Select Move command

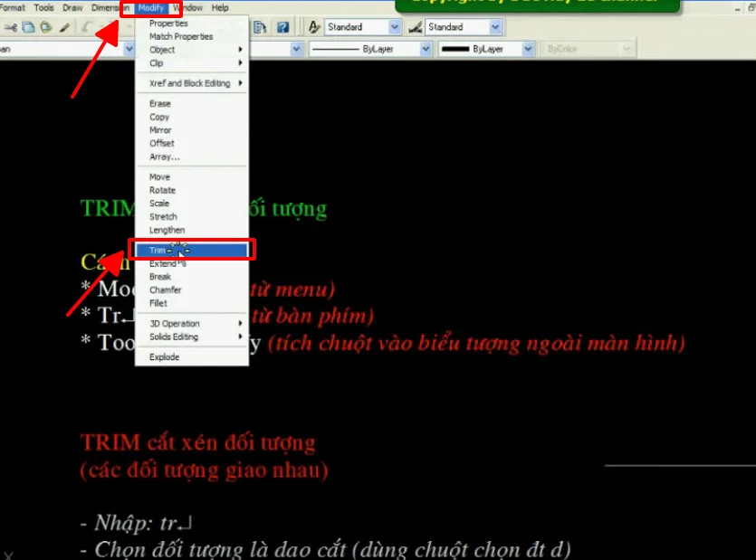(x=192, y=177)
